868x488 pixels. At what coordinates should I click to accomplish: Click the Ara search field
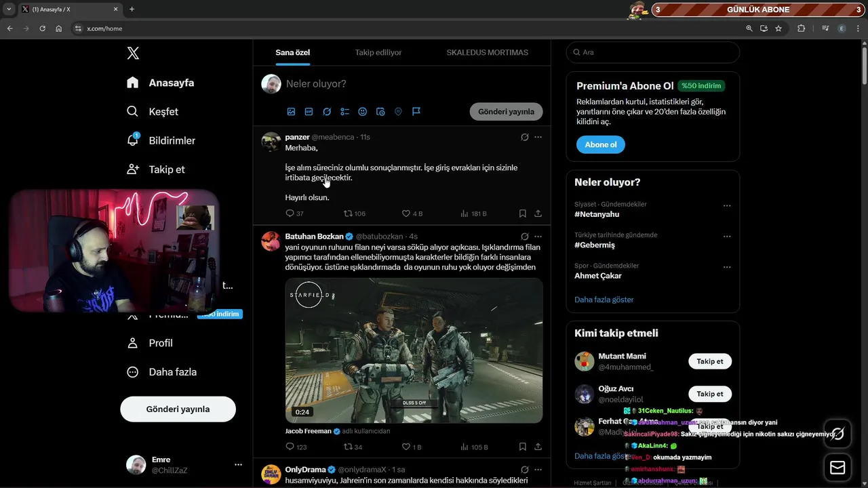(653, 52)
